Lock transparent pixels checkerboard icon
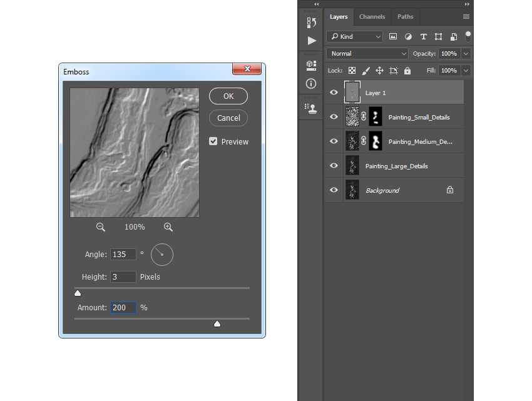The width and height of the screenshot is (532, 401). point(352,71)
